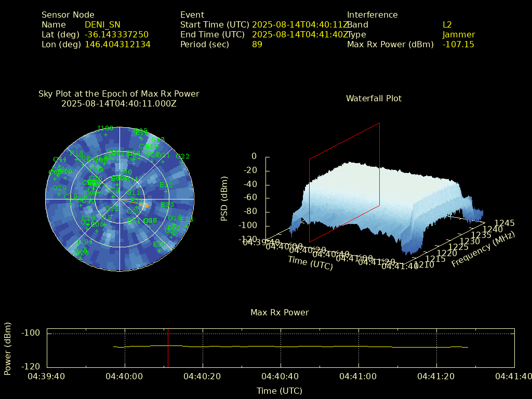
Task: Select the latitude value field
Action: click(x=116, y=34)
